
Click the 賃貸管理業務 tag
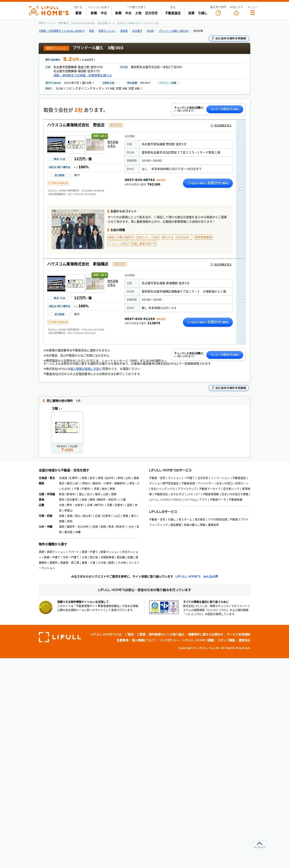coord(203,237)
